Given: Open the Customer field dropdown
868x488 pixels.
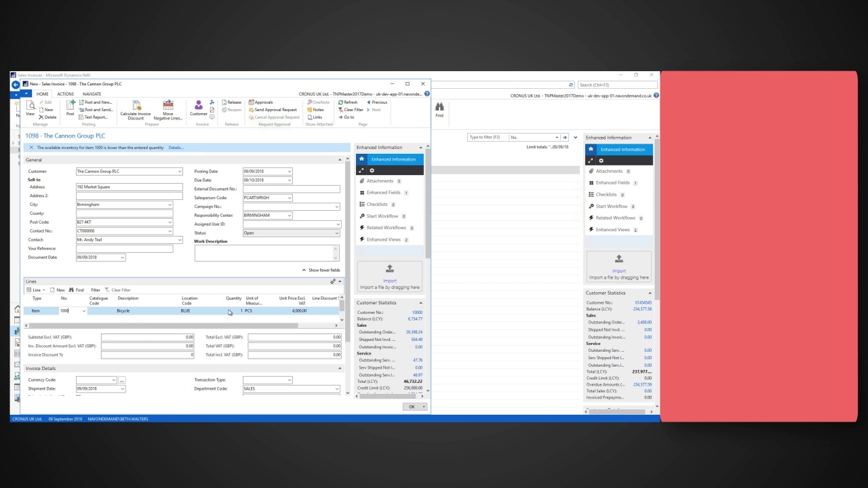Looking at the screenshot, I should coord(179,171).
